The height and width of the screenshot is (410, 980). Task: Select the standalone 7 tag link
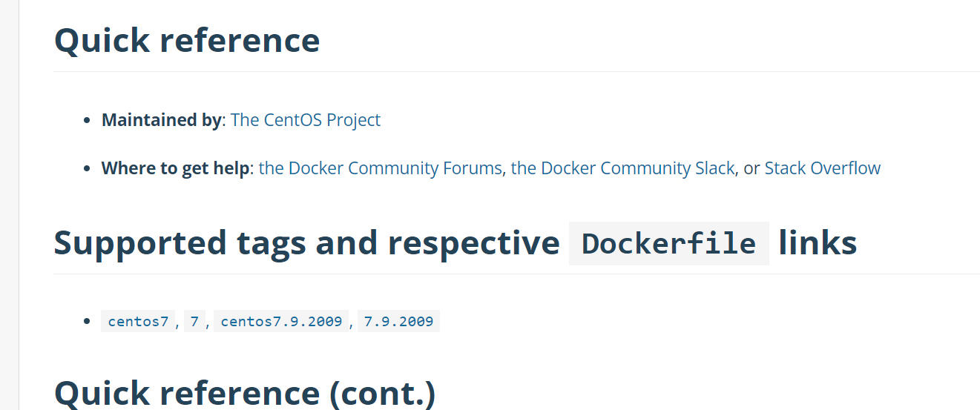(194, 322)
